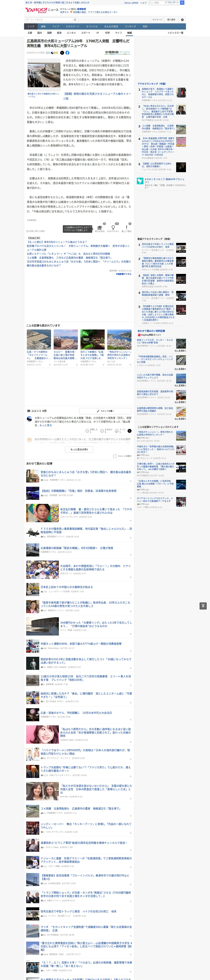210x980 pixels.
Task: Click the keyword search input field
Action: (49, 20)
